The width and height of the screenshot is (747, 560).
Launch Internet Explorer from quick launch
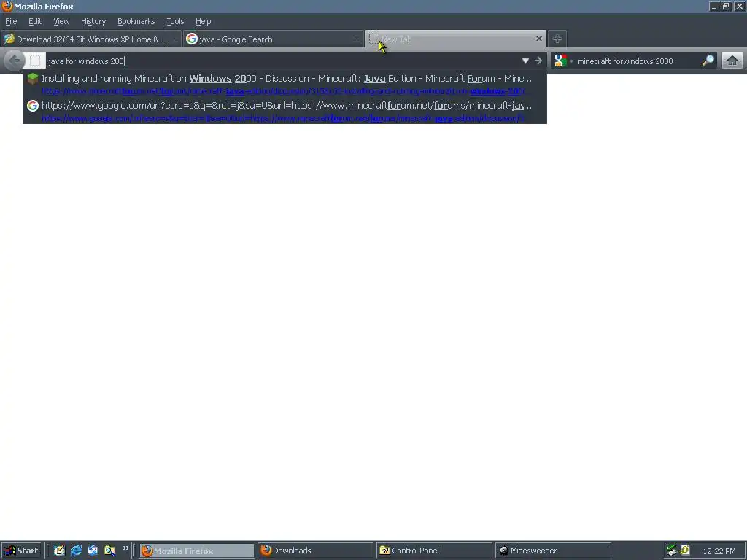point(76,551)
